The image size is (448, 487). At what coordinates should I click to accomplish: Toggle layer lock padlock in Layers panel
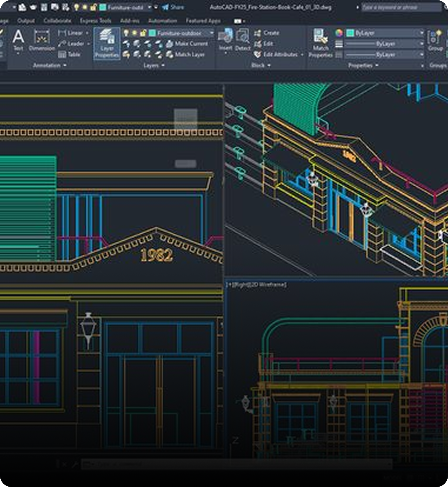(x=143, y=33)
